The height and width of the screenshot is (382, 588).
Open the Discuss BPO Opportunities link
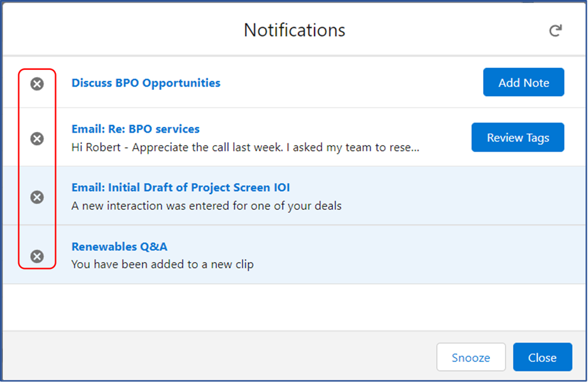click(x=146, y=83)
